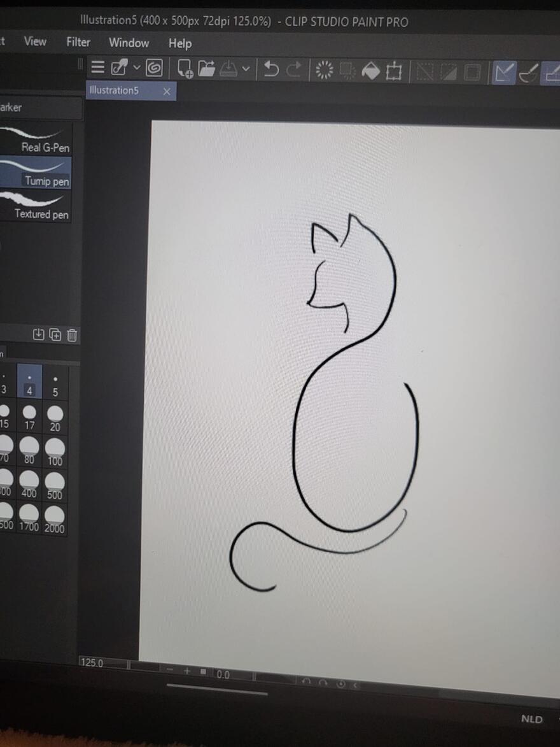Pick brush size 500

coord(55,485)
